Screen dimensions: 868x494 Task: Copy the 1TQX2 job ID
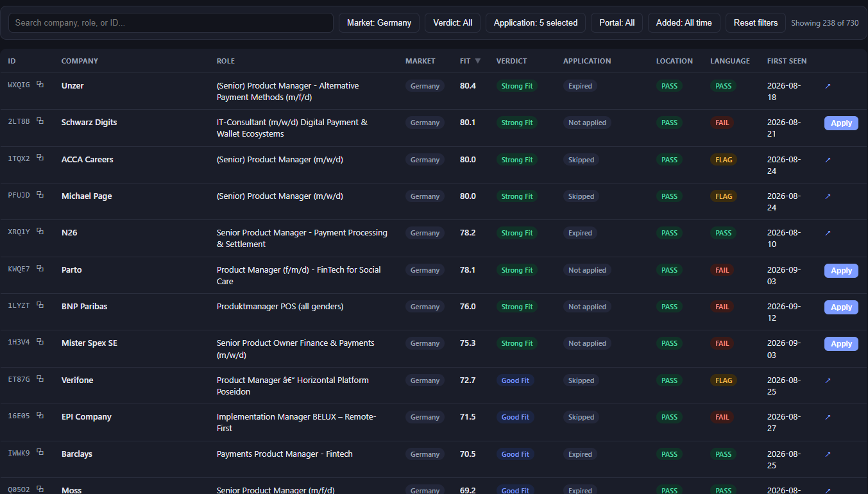coord(40,158)
